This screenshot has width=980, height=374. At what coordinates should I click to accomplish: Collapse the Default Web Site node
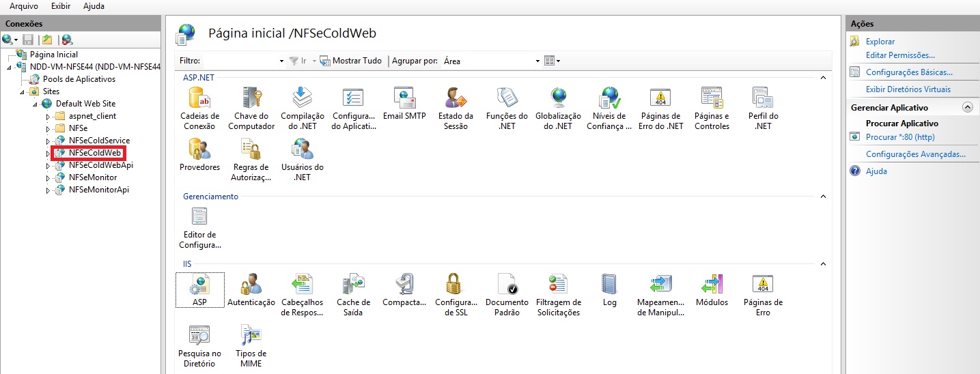35,104
